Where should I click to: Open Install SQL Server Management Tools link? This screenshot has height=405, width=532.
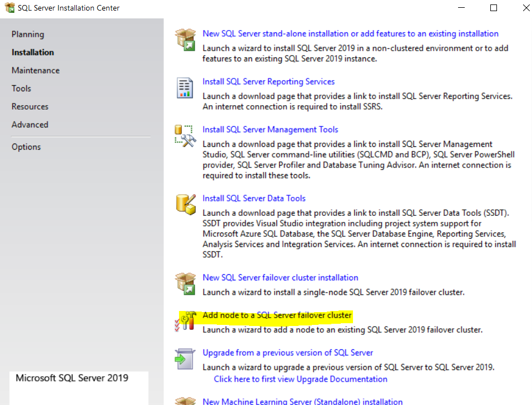pos(270,129)
